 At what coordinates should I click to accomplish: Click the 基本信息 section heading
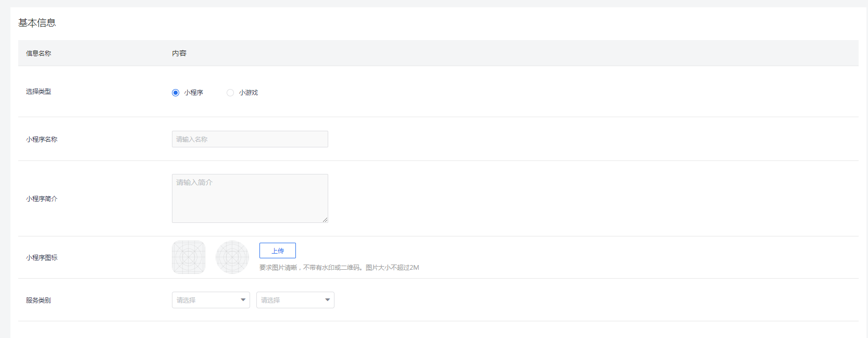37,23
